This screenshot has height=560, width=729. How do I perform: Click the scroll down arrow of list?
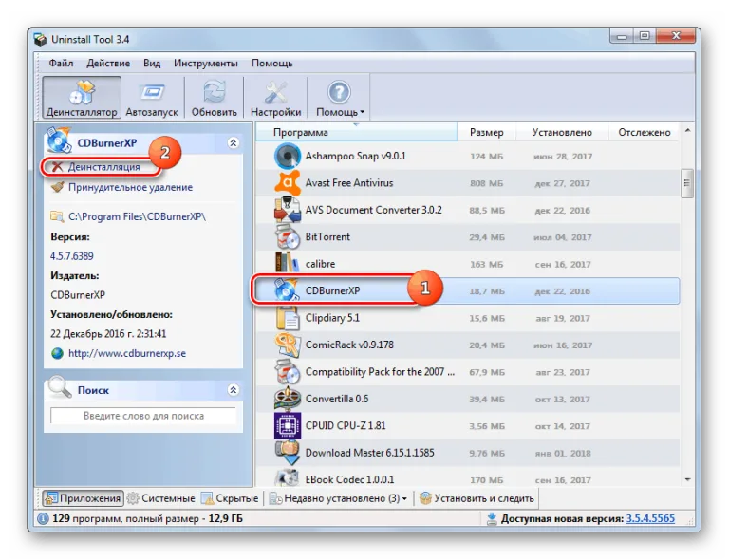(687, 479)
